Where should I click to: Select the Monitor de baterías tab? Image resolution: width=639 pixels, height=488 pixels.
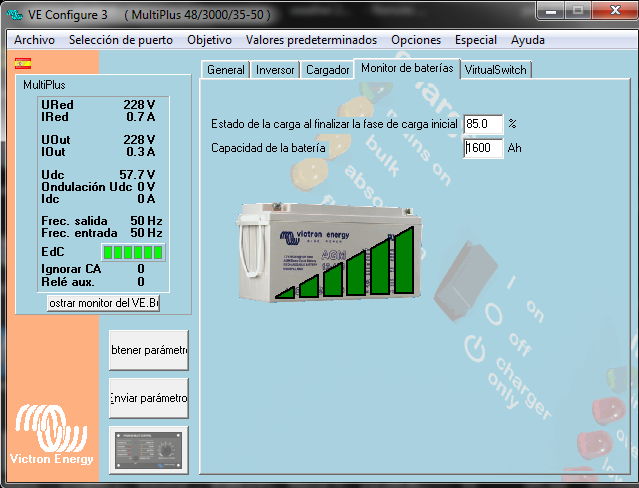(407, 68)
